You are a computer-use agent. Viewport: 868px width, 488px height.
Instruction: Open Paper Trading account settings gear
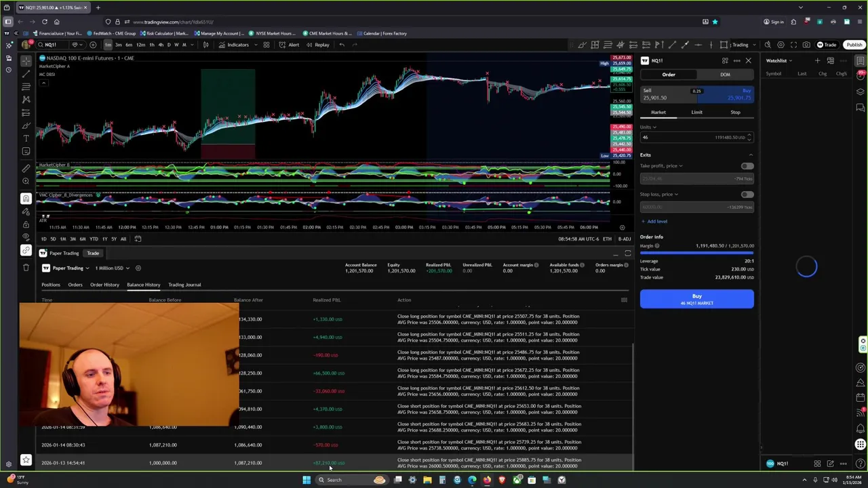click(138, 268)
